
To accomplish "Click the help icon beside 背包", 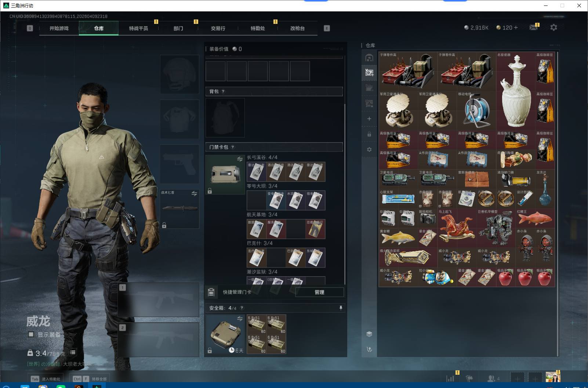I will 223,91.
